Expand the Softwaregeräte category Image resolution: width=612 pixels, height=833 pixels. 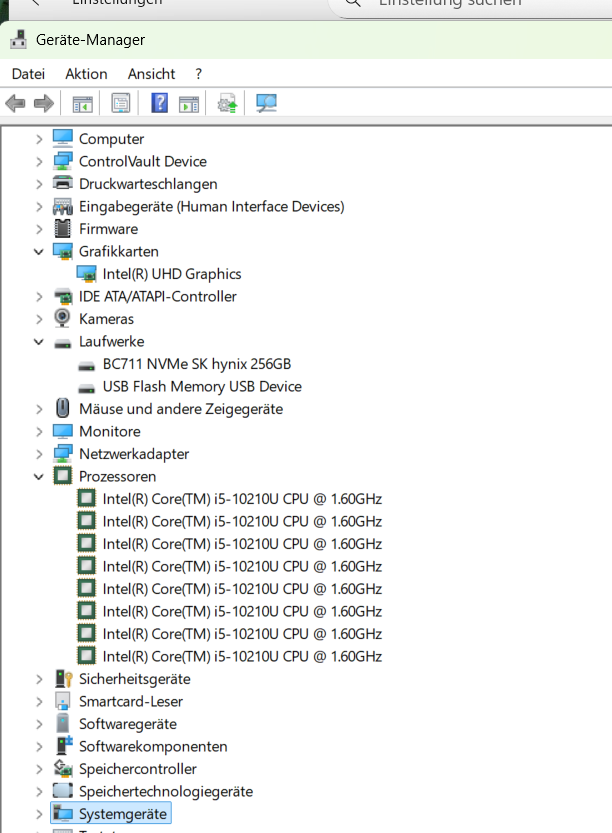[x=39, y=724]
